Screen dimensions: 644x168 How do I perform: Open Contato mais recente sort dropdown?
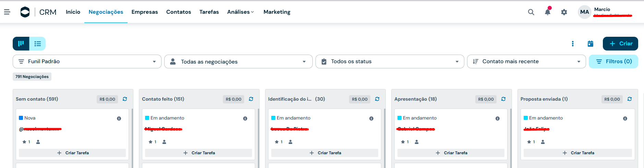click(x=526, y=61)
